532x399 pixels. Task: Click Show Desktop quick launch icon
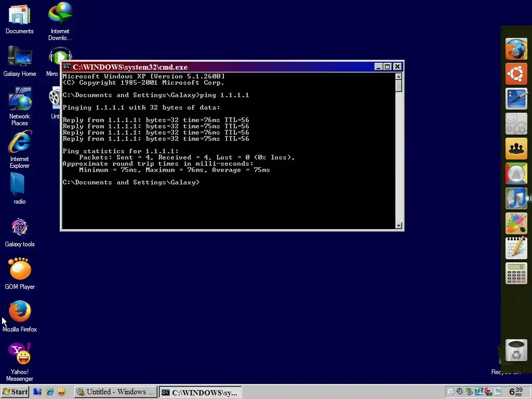(x=37, y=392)
